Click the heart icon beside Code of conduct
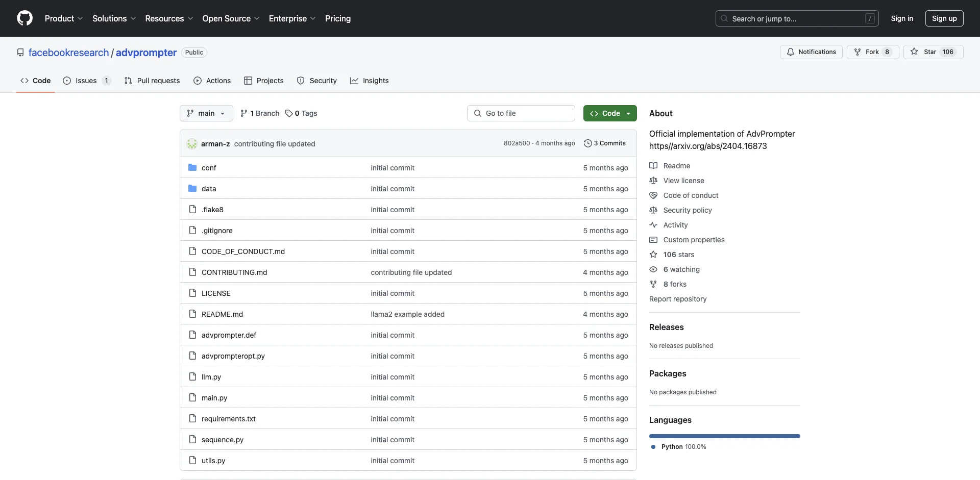The image size is (980, 480). click(653, 195)
